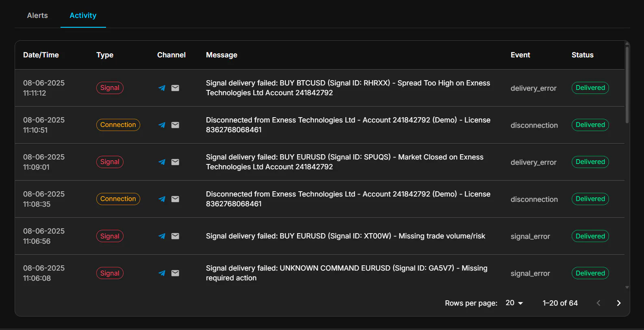Click Signal tag in 11:11:12 row
The image size is (644, 330).
110,88
